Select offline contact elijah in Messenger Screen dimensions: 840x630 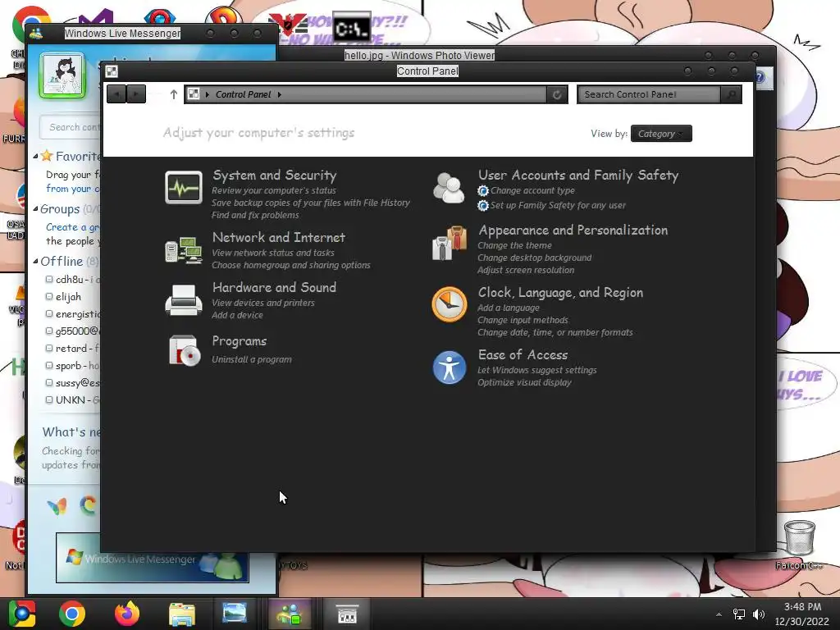tap(68, 297)
